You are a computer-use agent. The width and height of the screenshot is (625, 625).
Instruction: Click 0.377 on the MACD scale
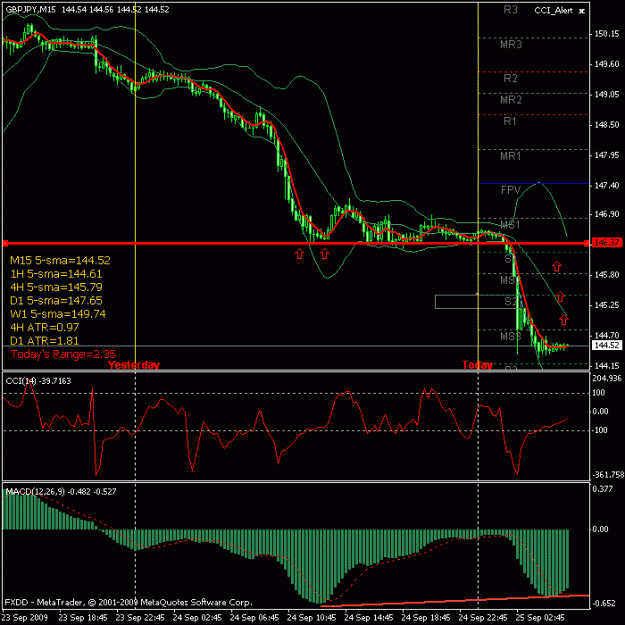pyautogui.click(x=603, y=489)
